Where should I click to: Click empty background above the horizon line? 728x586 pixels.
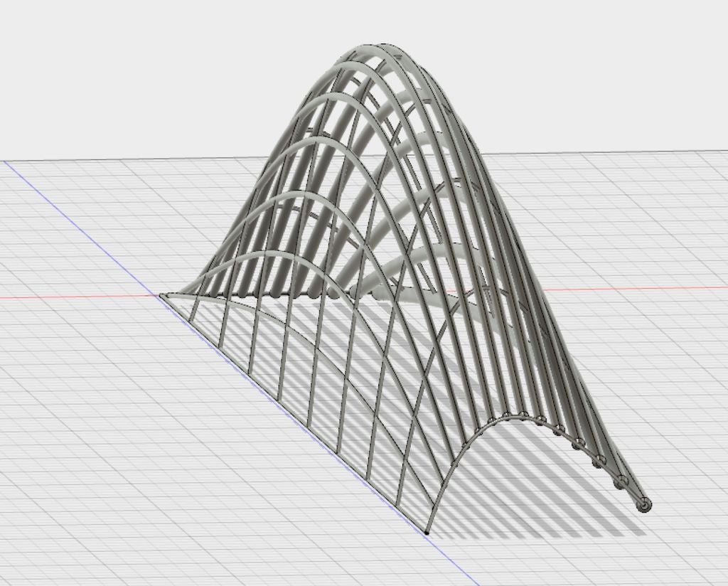pos(142,71)
